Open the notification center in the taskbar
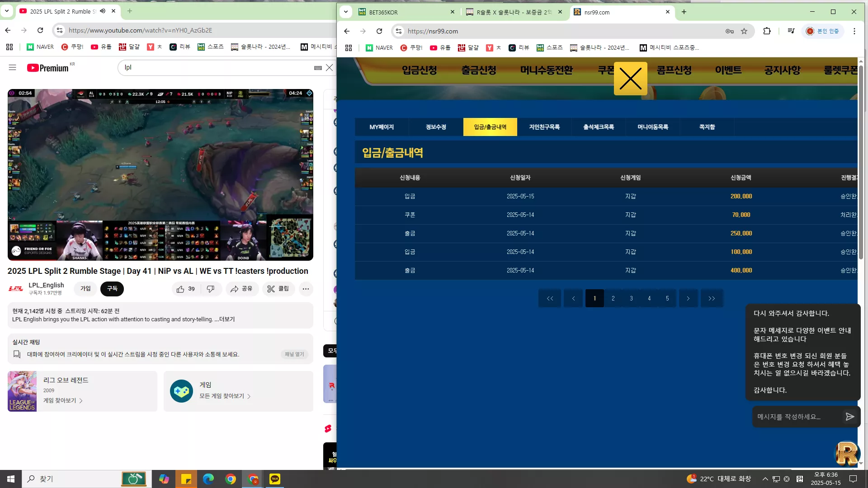868x488 pixels. (x=853, y=479)
